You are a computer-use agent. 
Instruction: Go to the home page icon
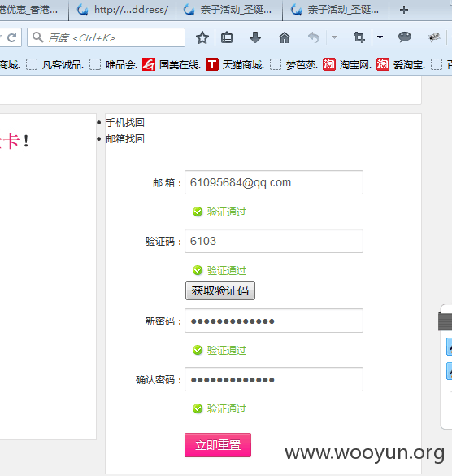(285, 37)
